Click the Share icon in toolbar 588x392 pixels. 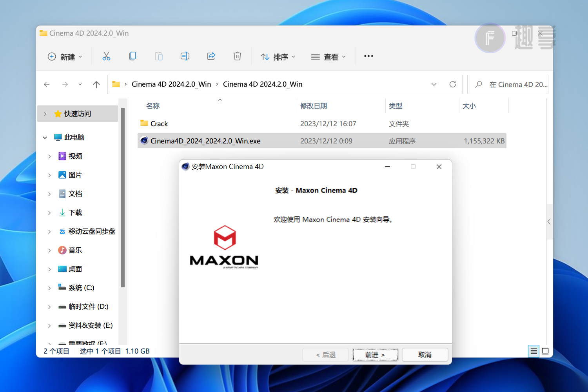pos(211,56)
